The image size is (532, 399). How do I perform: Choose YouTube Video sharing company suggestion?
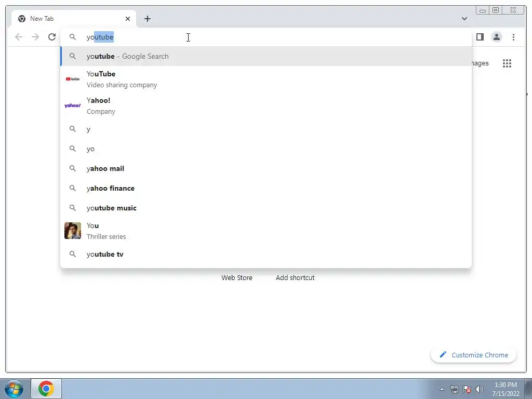click(x=266, y=79)
